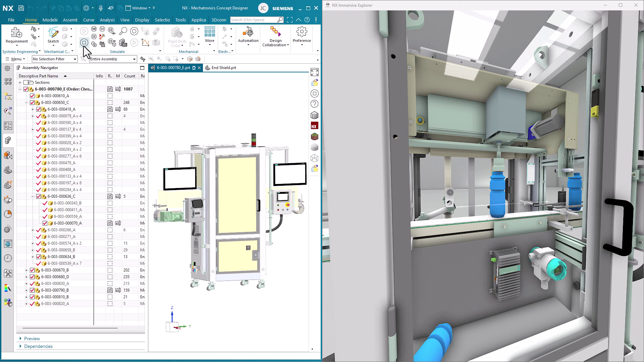Uncheck component 6-003-000070_B
Screen dimensions: 644x362
coord(45,223)
